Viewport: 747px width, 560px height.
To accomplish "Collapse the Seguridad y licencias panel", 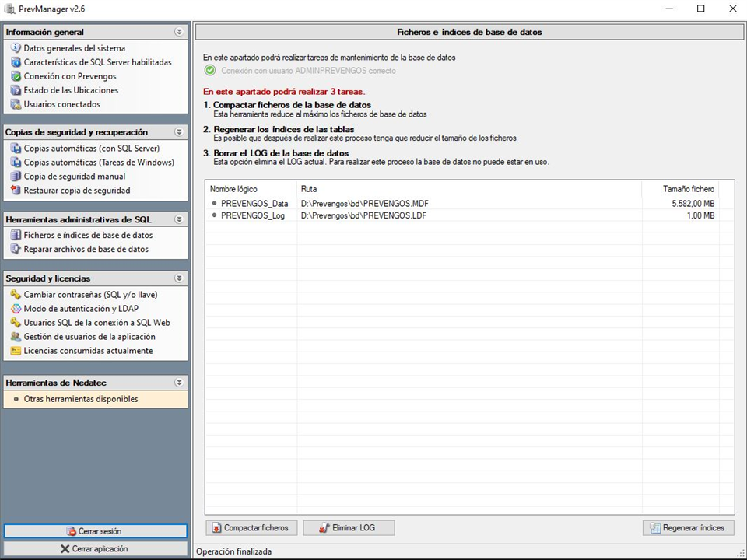I will click(179, 278).
